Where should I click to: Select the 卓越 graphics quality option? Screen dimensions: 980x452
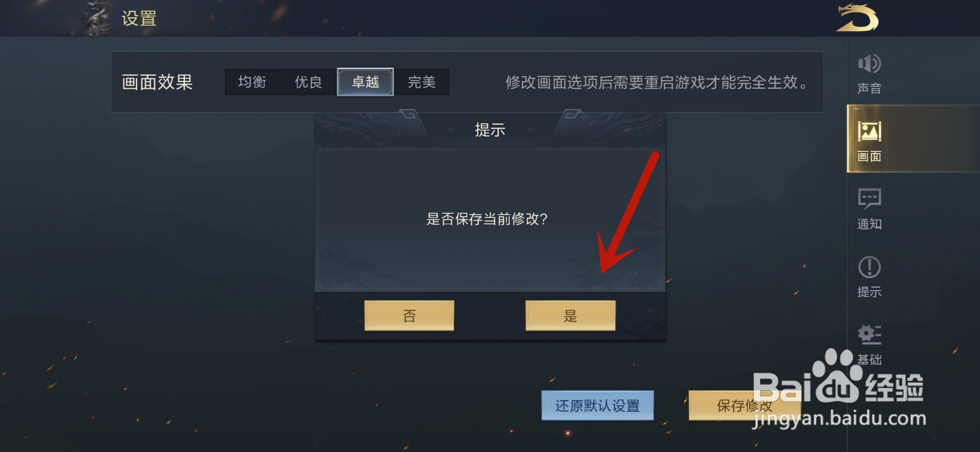point(365,82)
